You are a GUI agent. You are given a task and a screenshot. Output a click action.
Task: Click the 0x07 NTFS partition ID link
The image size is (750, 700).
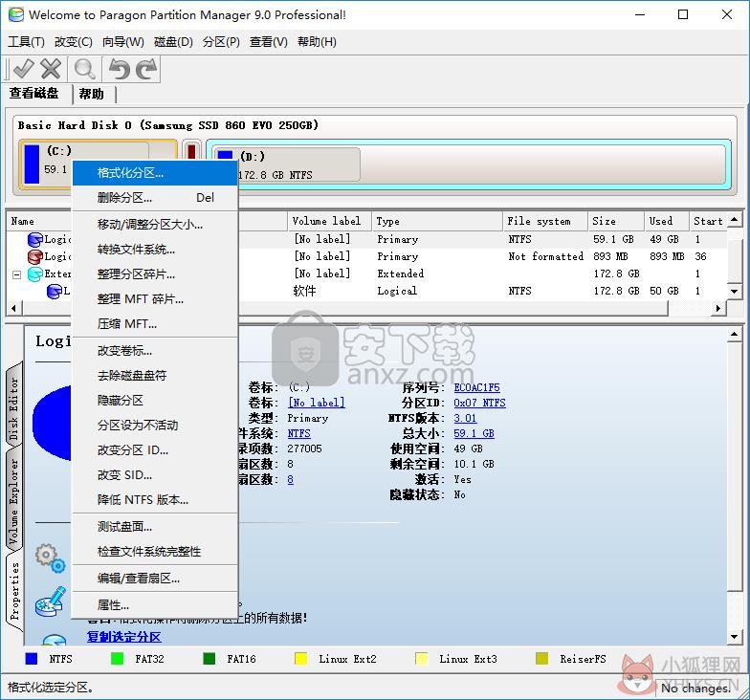coord(480,404)
